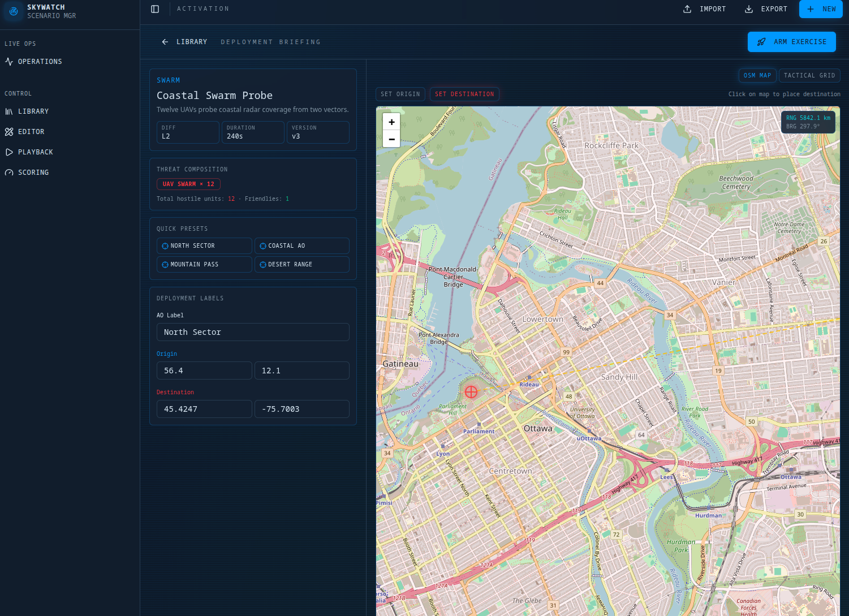Click the Gatineau label on map
Screen dimensions: 849x616
(400, 364)
